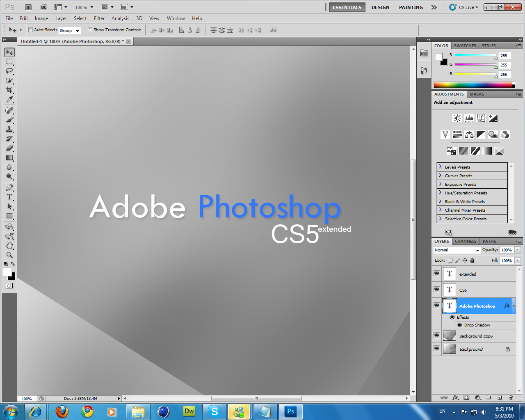Screen dimensions: 525x420
Task: Open the Normal blend mode dropdown
Action: (x=457, y=250)
